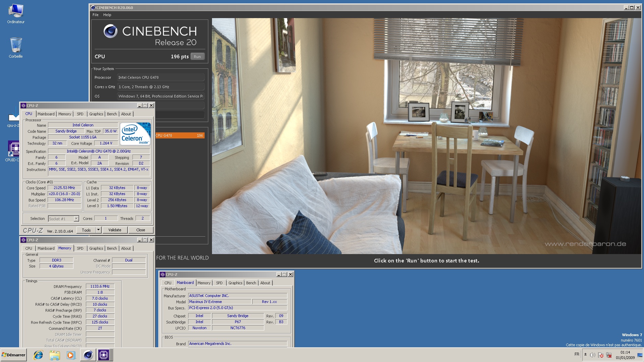Select the SPD tab in Memory window

point(80,248)
